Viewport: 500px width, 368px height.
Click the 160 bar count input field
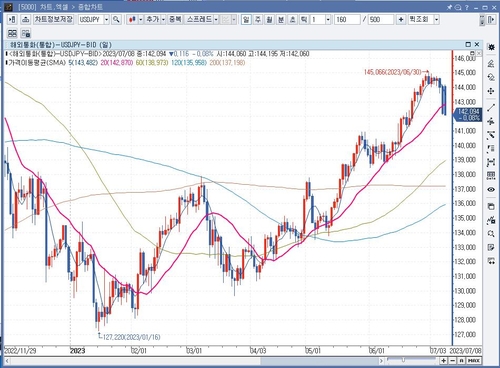coord(347,20)
